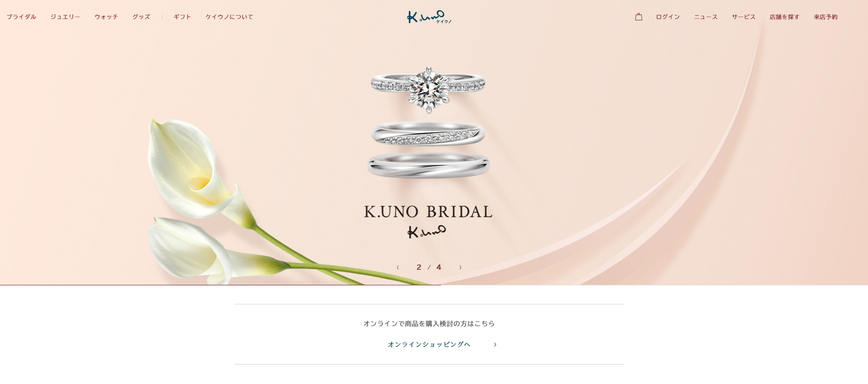The image size is (868, 384).
Task: Click the bridal rings hero image
Action: [428, 122]
